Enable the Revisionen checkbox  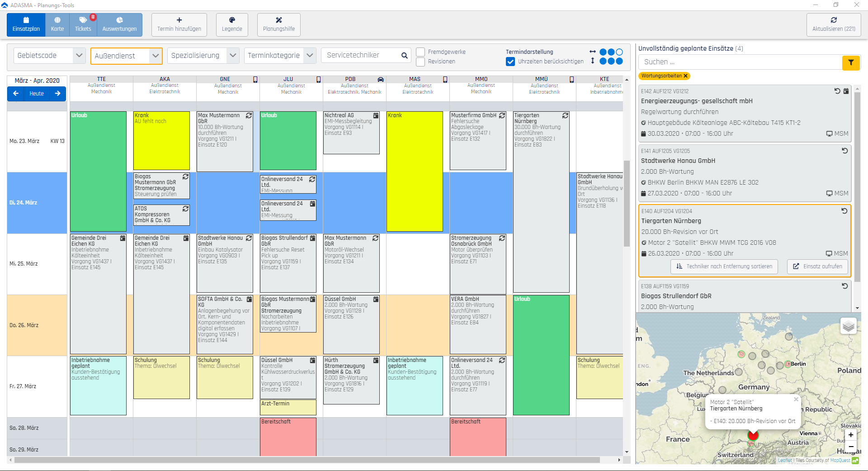421,61
